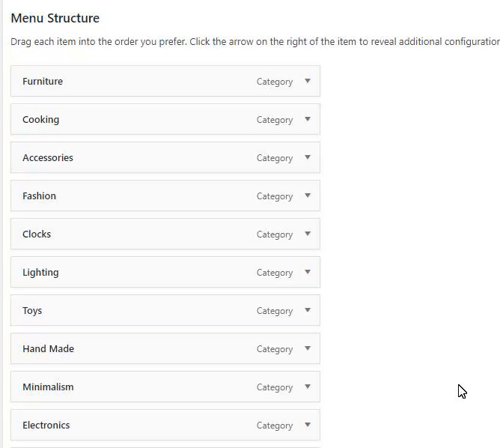Select the Toys menu item bar
This screenshot has height=448, width=500.
(x=150, y=310)
